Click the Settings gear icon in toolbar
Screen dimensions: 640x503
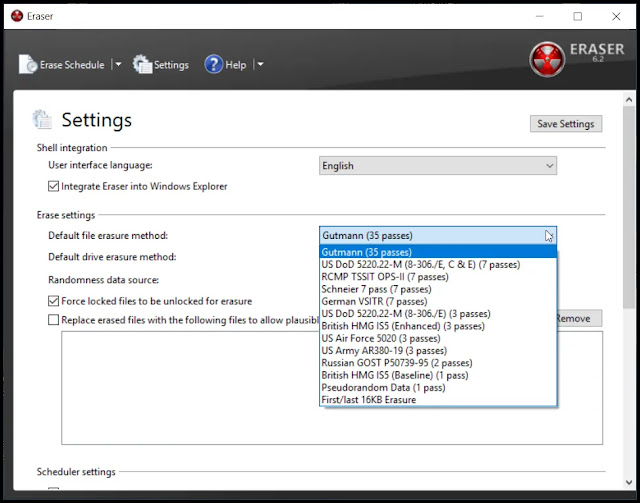[x=142, y=64]
